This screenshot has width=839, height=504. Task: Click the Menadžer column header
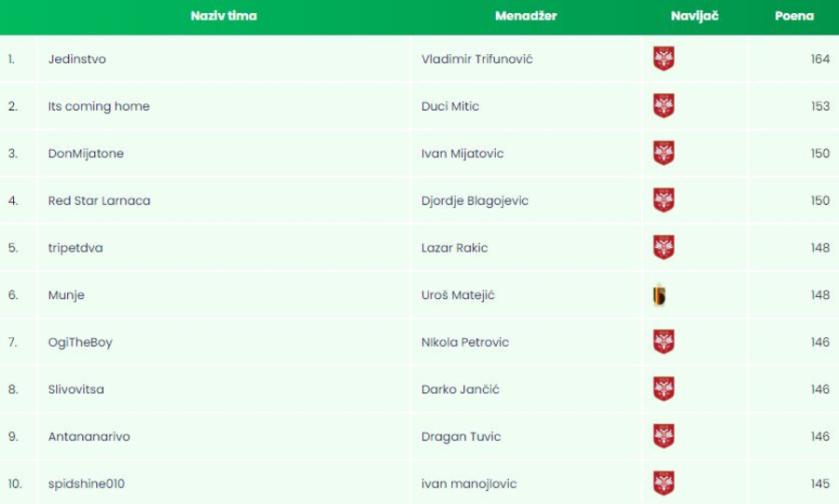[526, 16]
